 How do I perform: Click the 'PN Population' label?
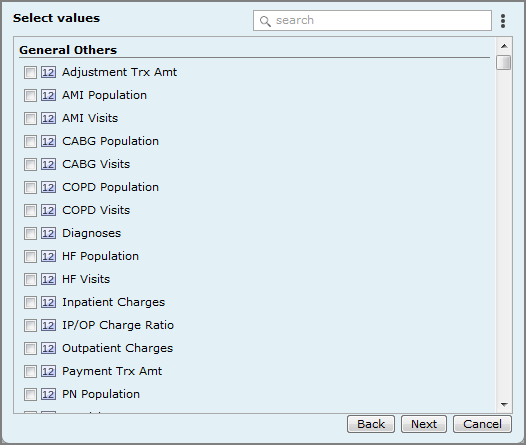point(101,394)
